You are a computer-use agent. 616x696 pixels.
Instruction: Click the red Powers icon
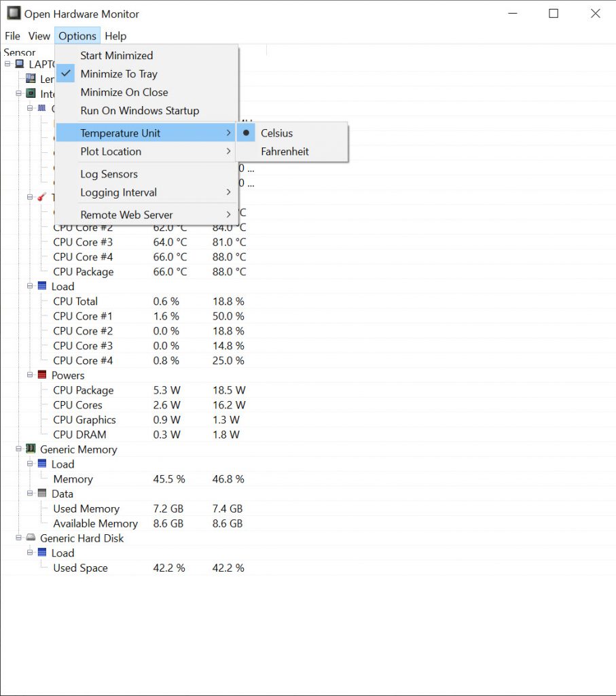41,375
